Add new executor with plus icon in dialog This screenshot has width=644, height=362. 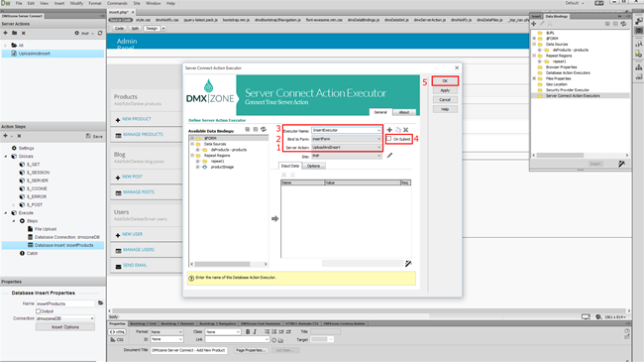[389, 130]
